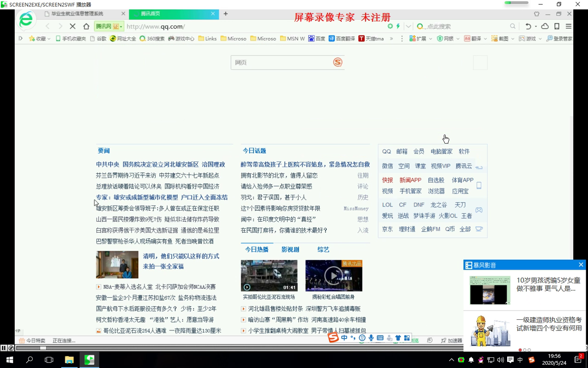Stop loading the page with the X button
The width and height of the screenshot is (588, 368).
[x=73, y=26]
